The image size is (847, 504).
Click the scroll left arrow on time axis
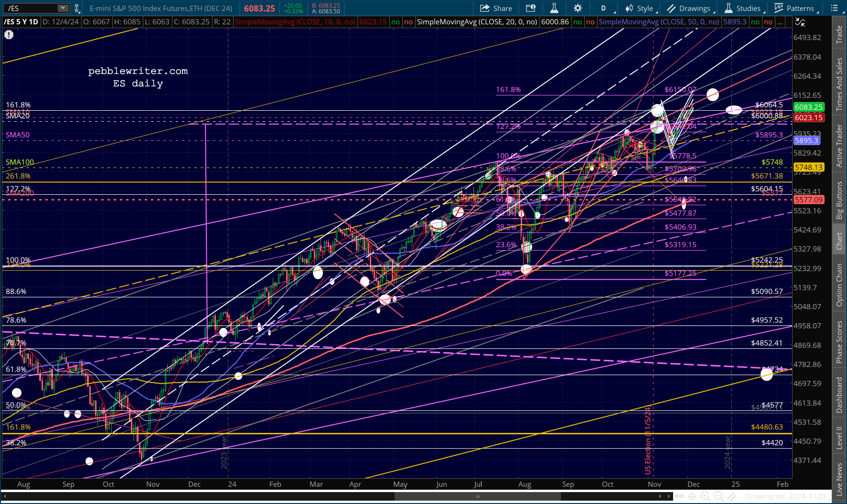coord(660,496)
